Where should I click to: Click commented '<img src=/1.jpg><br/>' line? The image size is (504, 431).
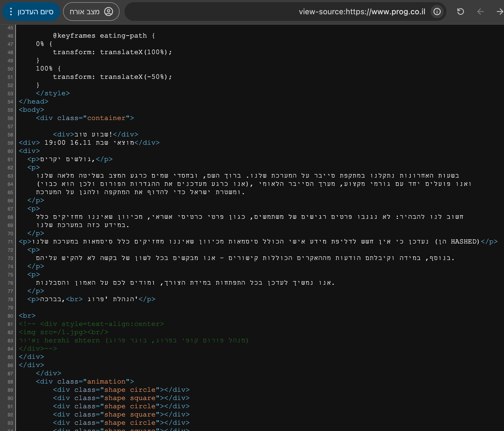[63, 332]
